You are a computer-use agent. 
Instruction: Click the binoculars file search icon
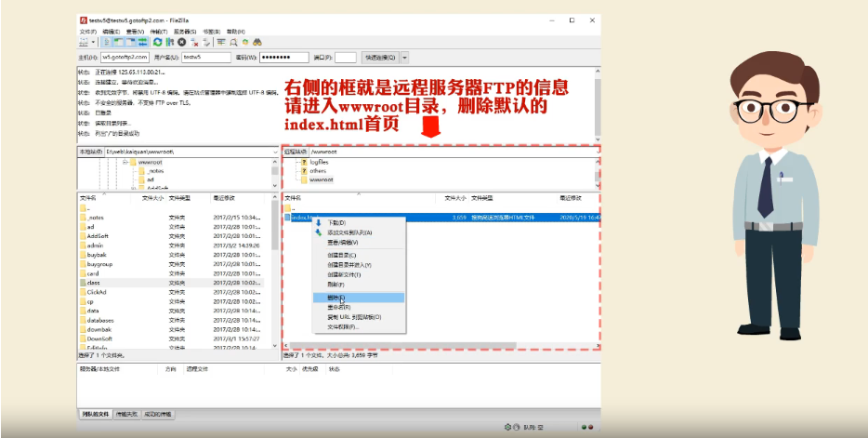pos(256,42)
